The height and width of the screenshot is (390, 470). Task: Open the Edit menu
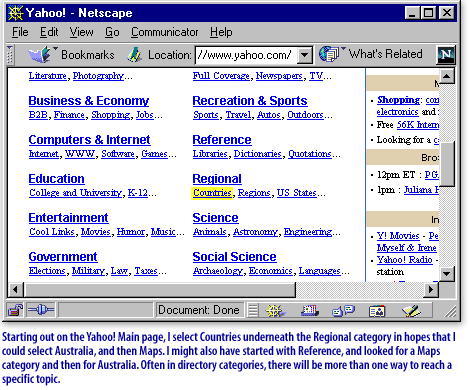49,32
